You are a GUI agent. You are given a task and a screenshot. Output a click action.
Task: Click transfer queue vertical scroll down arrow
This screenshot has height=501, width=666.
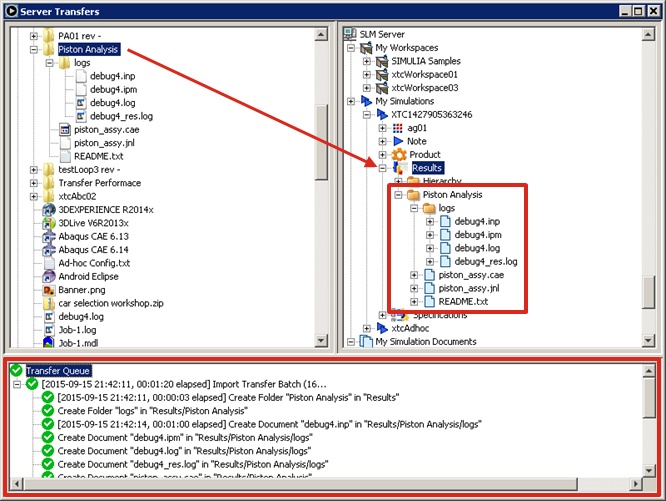pos(649,470)
